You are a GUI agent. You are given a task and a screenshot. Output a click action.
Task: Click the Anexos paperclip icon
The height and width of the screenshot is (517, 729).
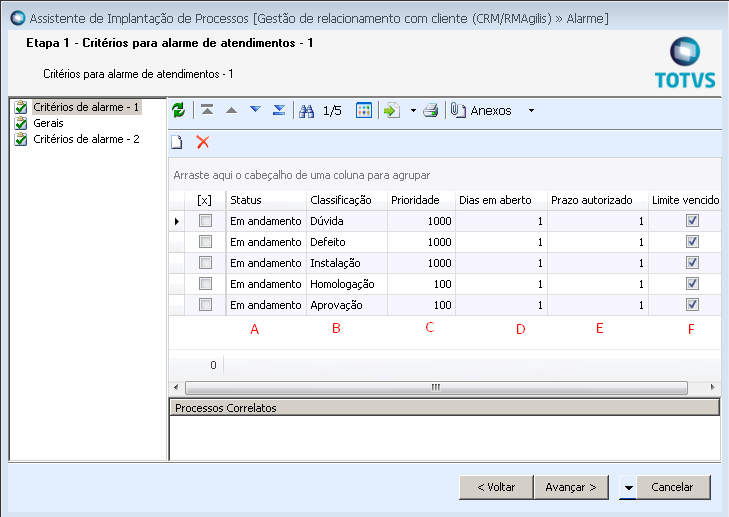(x=458, y=111)
